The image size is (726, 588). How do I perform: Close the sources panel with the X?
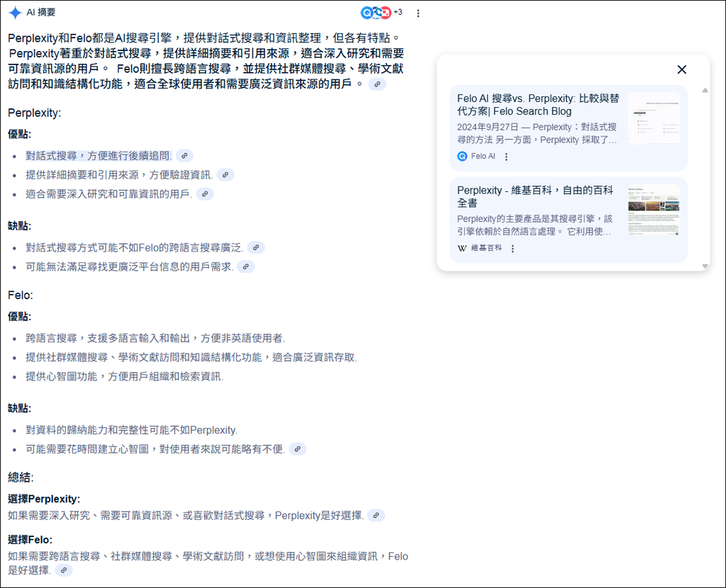681,69
